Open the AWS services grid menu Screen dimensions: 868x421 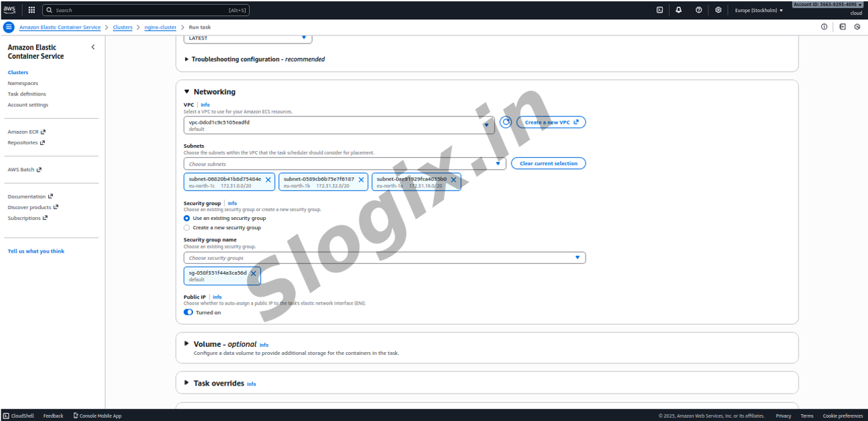pyautogui.click(x=31, y=10)
